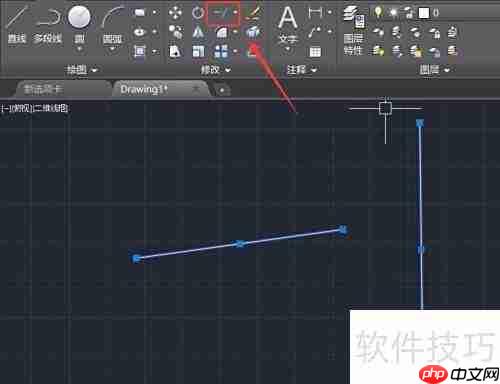Expand the Annotation (注释) panel
500x384 pixels.
click(302, 70)
